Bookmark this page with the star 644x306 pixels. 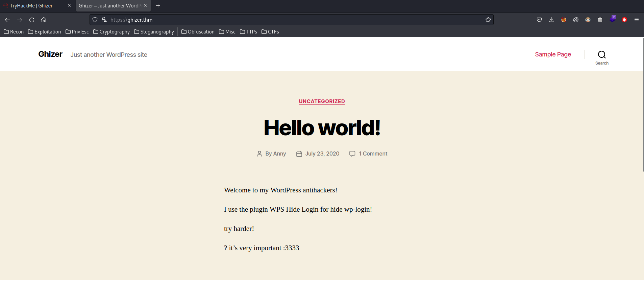(488, 20)
